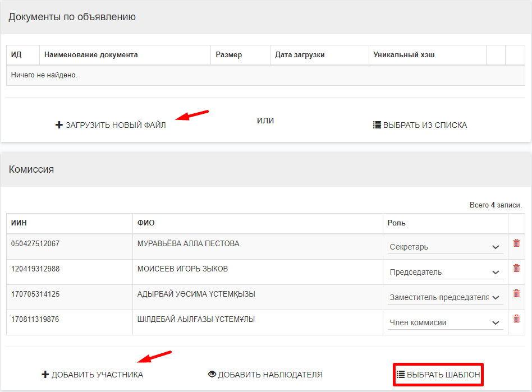Click the plus icon for Загрузить новый файл
This screenshot has height=392, width=532.
59,125
